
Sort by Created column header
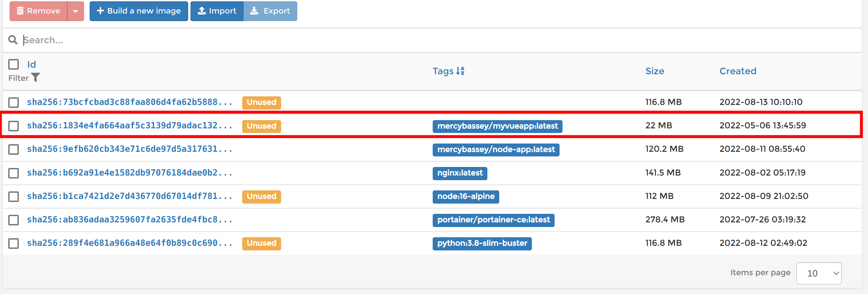tap(738, 71)
